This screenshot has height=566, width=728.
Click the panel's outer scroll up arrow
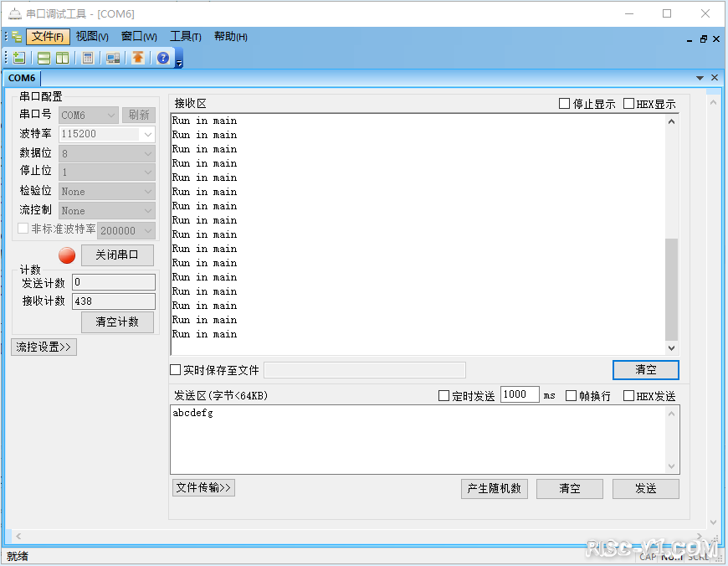tap(713, 102)
